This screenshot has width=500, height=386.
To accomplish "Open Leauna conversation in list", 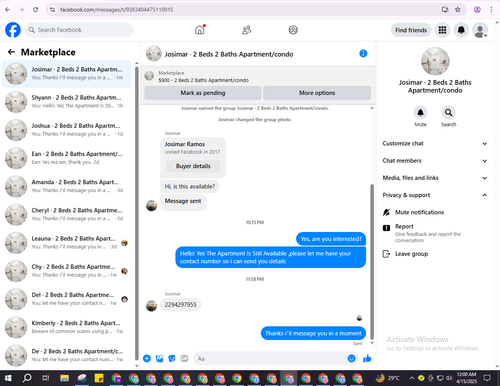I will [x=66, y=243].
